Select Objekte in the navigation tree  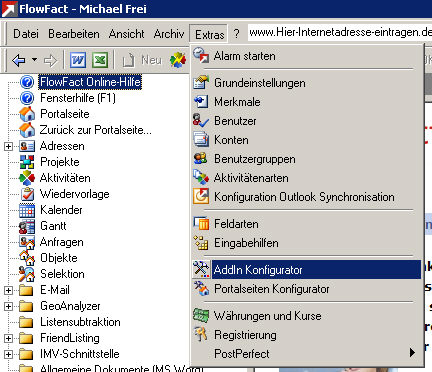point(59,258)
